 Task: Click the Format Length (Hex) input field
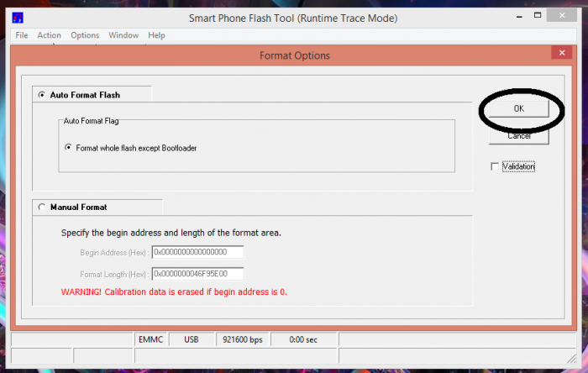[x=197, y=274]
